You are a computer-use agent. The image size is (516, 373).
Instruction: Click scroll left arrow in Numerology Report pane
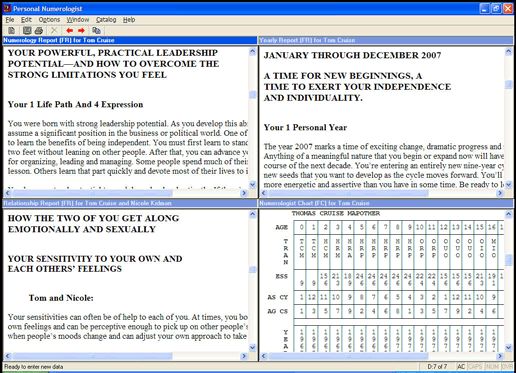tap(8, 193)
